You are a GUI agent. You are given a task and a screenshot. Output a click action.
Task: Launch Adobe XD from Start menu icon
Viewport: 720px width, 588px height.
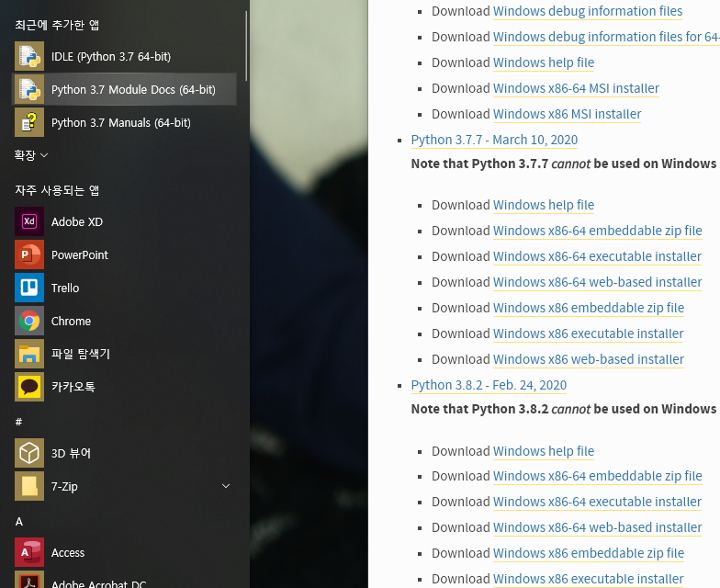click(29, 221)
